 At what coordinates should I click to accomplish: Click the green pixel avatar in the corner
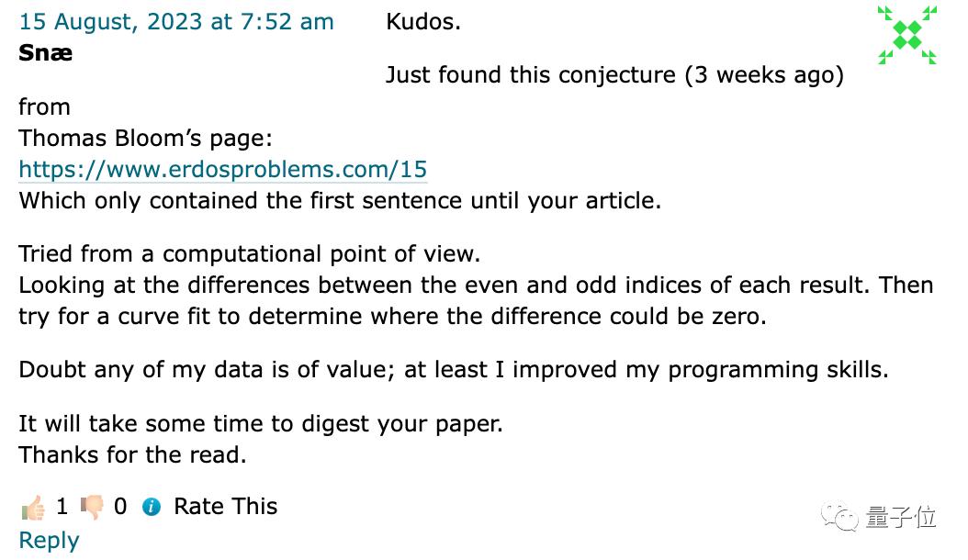click(x=906, y=35)
